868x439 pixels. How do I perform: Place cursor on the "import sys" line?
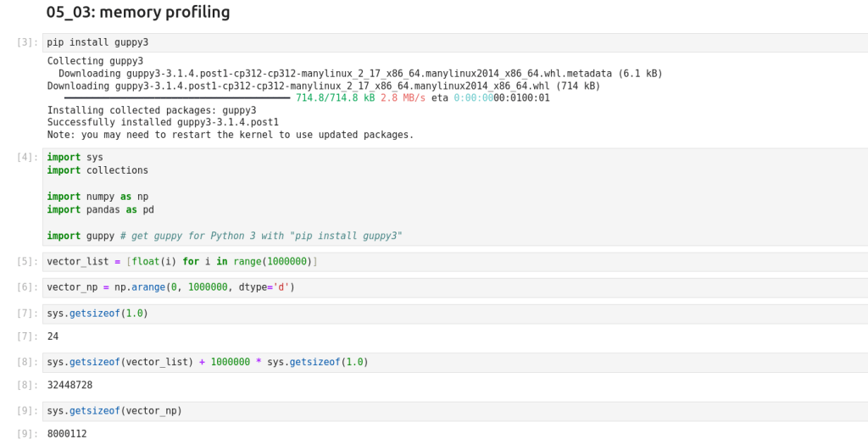[x=75, y=157]
